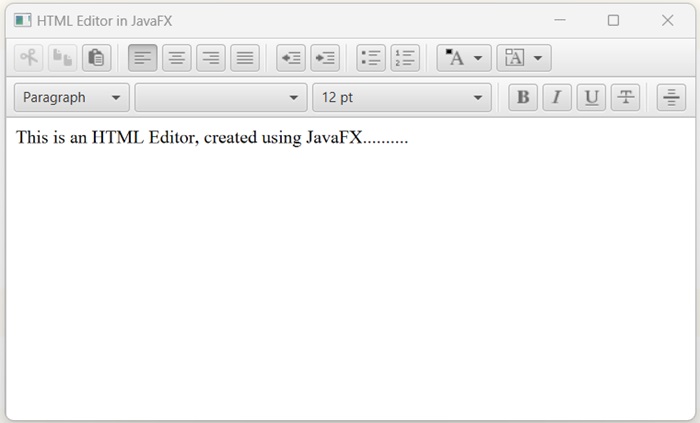Click the Cut scissors icon
Viewport: 700px width, 423px height.
pyautogui.click(x=29, y=58)
